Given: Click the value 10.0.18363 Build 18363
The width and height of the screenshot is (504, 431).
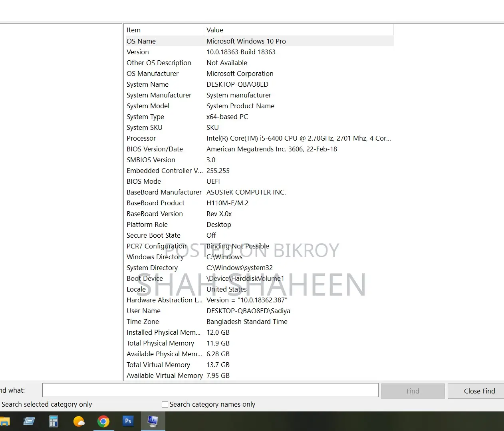Looking at the screenshot, I should (241, 52).
